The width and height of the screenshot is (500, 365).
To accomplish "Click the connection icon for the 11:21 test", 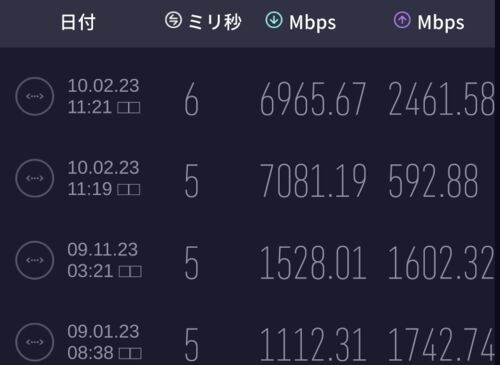I will click(35, 96).
